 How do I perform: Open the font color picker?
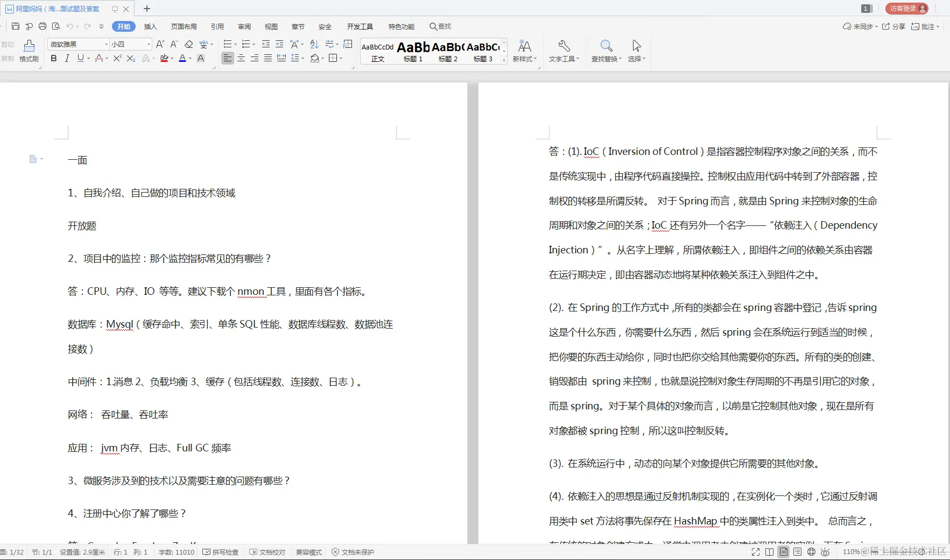pyautogui.click(x=183, y=59)
